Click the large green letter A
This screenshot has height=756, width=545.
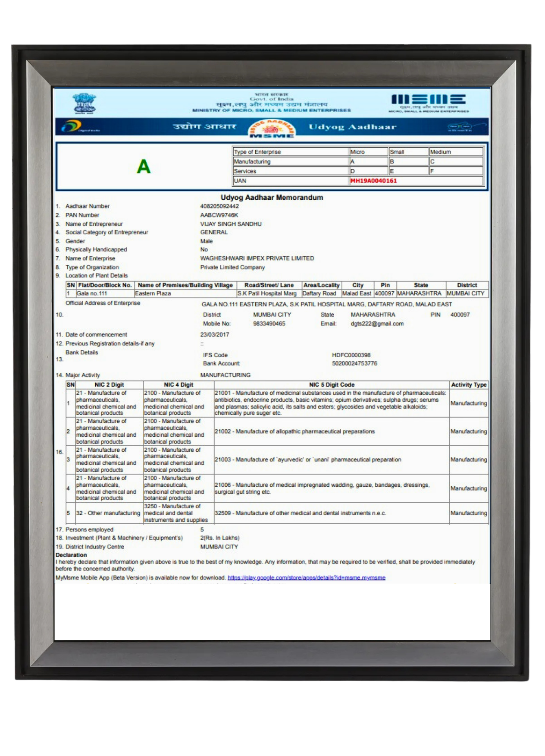coord(144,167)
